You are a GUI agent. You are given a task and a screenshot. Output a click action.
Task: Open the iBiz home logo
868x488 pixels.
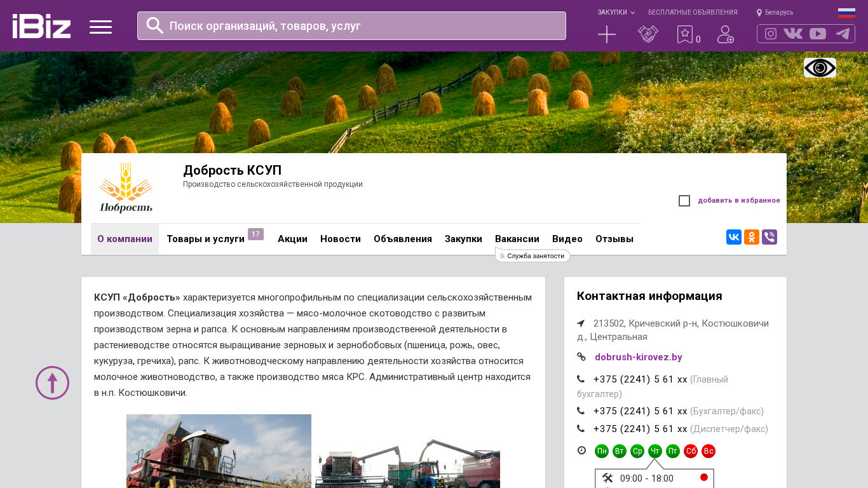41,26
